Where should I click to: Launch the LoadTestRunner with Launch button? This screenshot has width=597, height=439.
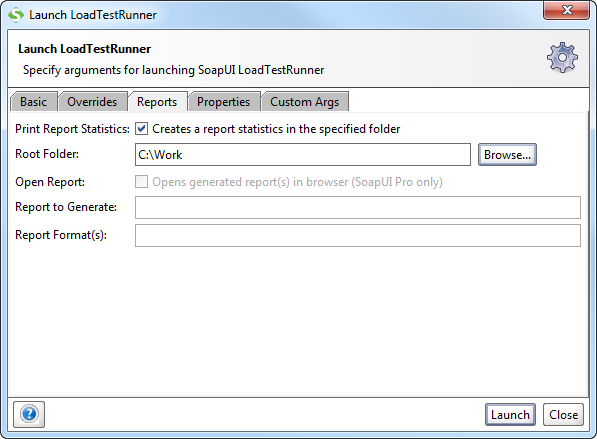tap(510, 415)
